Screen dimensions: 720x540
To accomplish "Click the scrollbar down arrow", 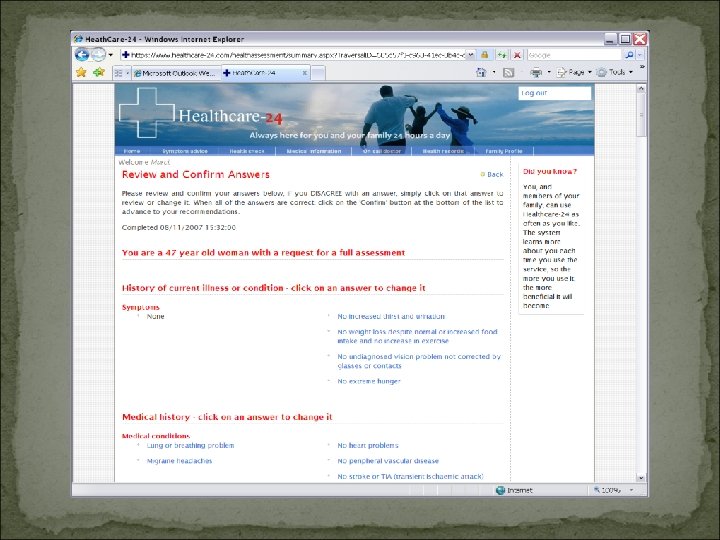I will tap(641, 478).
